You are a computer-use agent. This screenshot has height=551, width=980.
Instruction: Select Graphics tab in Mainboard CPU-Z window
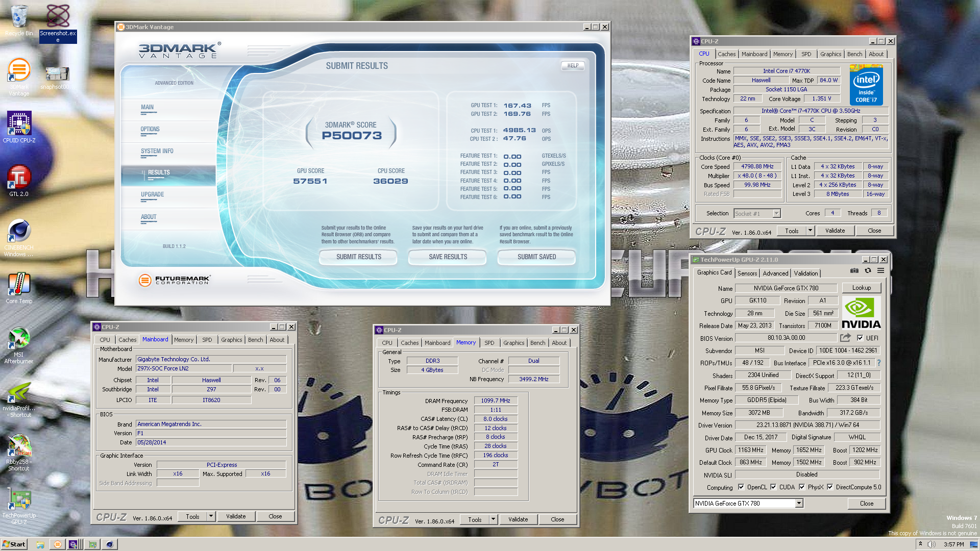(231, 340)
